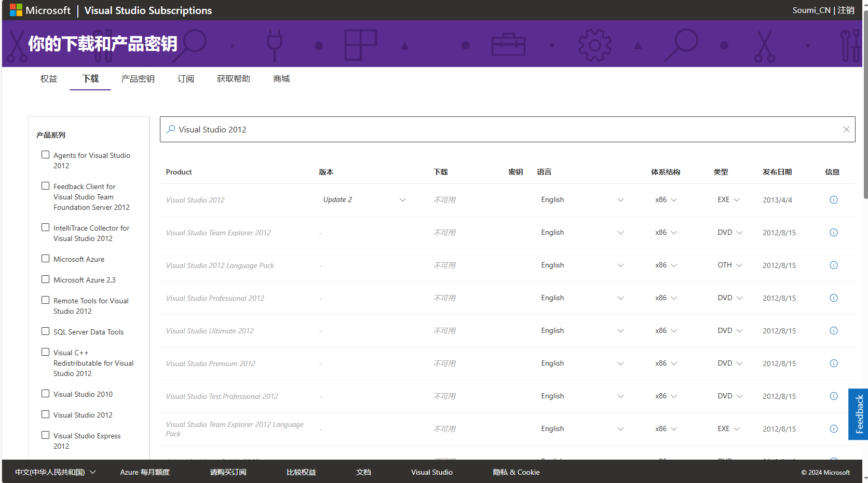
Task: Click the page vertical scrollbar
Action: 865,104
